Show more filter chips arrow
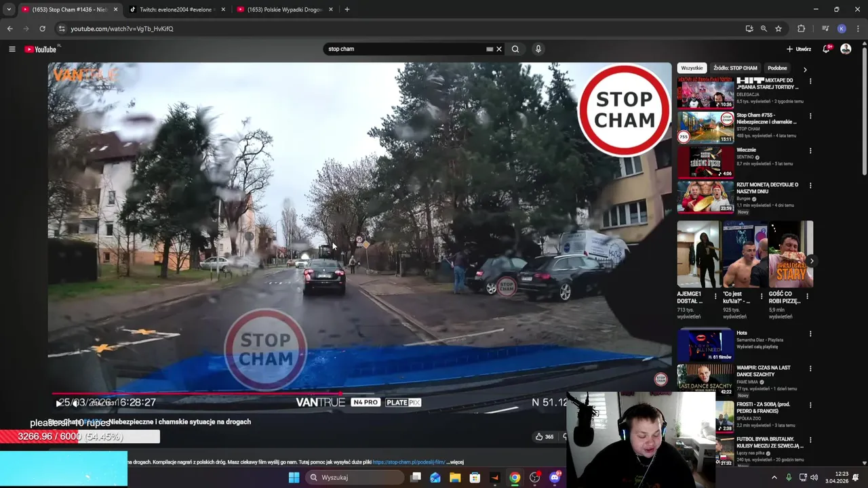 point(805,69)
